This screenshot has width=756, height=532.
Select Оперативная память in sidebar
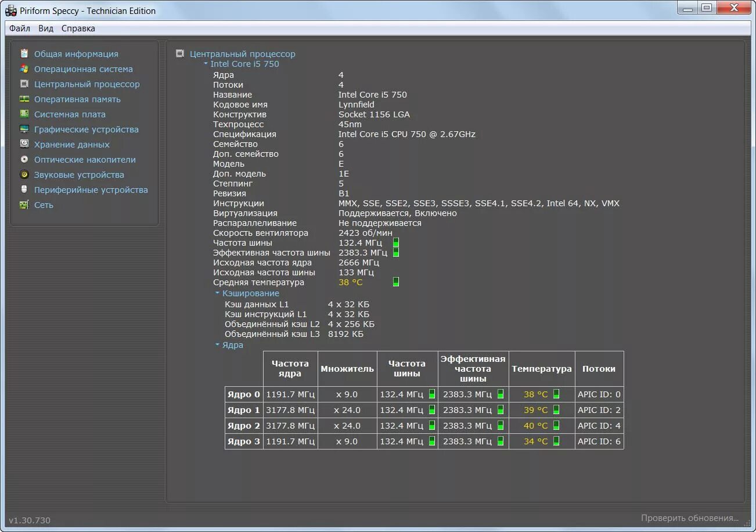[x=77, y=99]
